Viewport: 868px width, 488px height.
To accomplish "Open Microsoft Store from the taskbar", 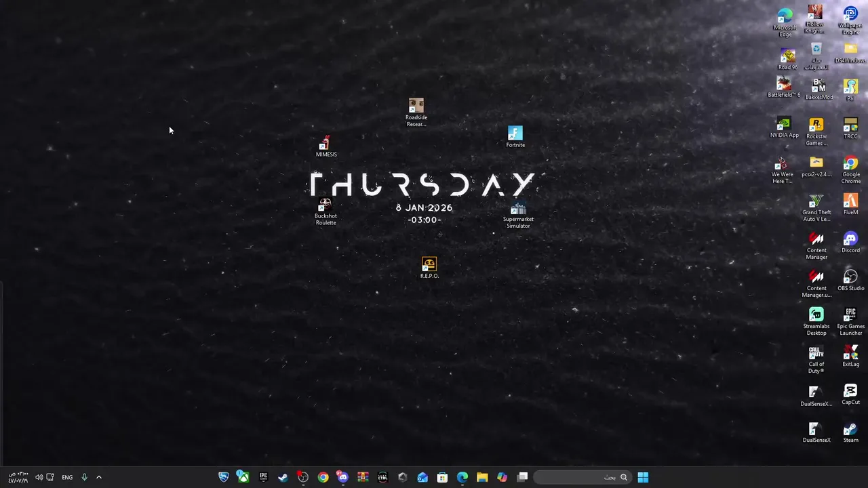I will [x=442, y=477].
